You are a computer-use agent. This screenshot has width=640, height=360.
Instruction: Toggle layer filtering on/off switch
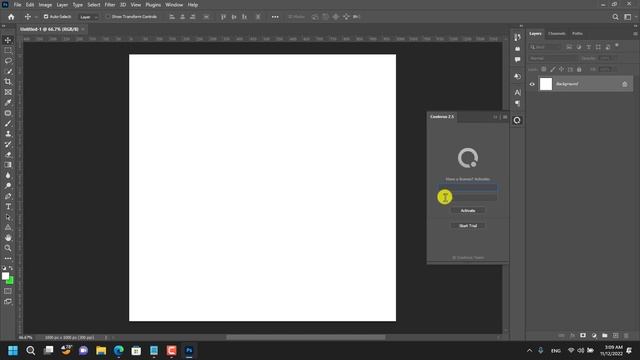617,45
